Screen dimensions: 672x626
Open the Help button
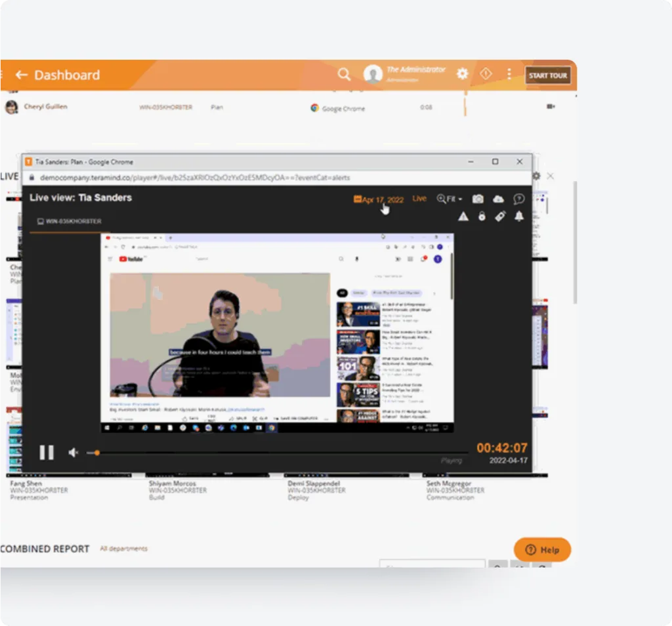click(542, 549)
